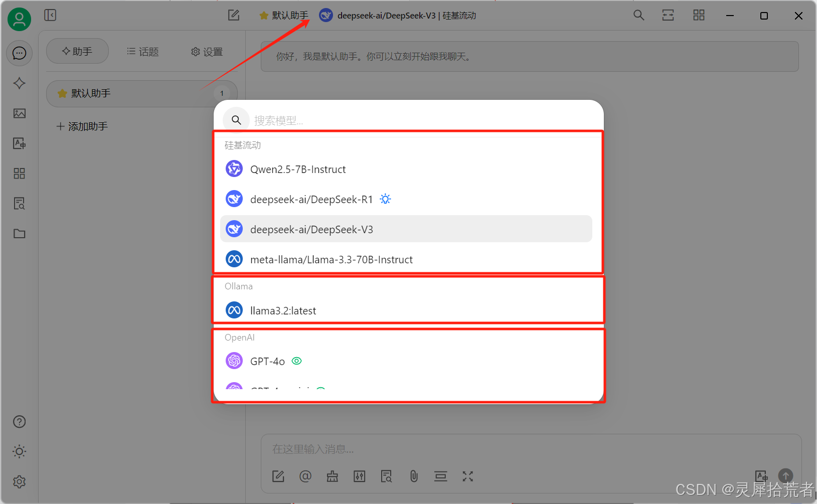
Task: Switch to the 助手 tab
Action: point(77,51)
